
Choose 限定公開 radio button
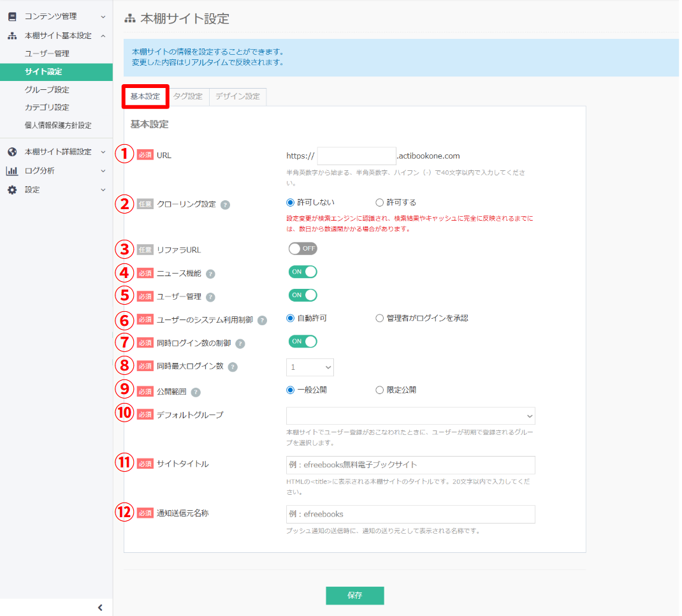point(380,390)
